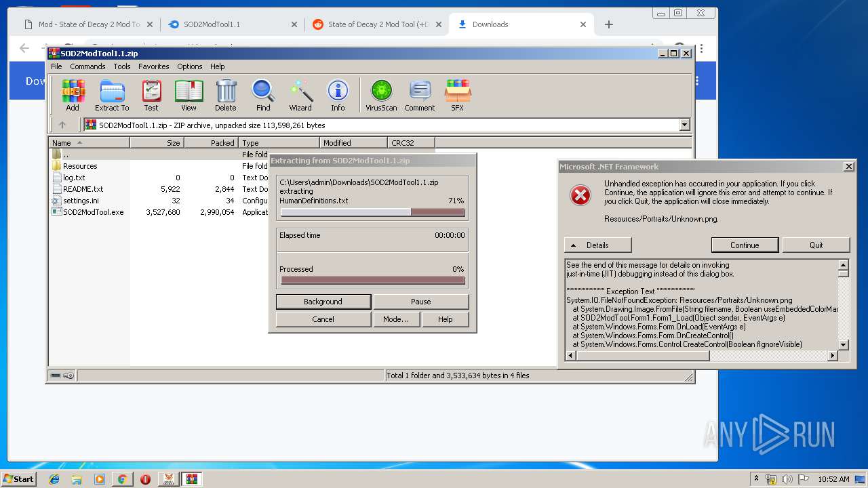The image size is (868, 488).
Task: Open the Start menu
Action: click(x=18, y=479)
